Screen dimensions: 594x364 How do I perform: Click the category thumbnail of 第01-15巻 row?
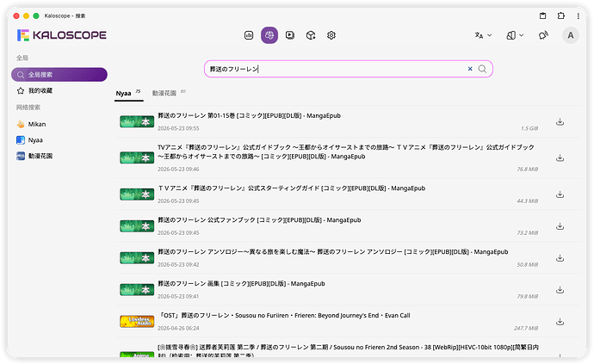click(137, 122)
